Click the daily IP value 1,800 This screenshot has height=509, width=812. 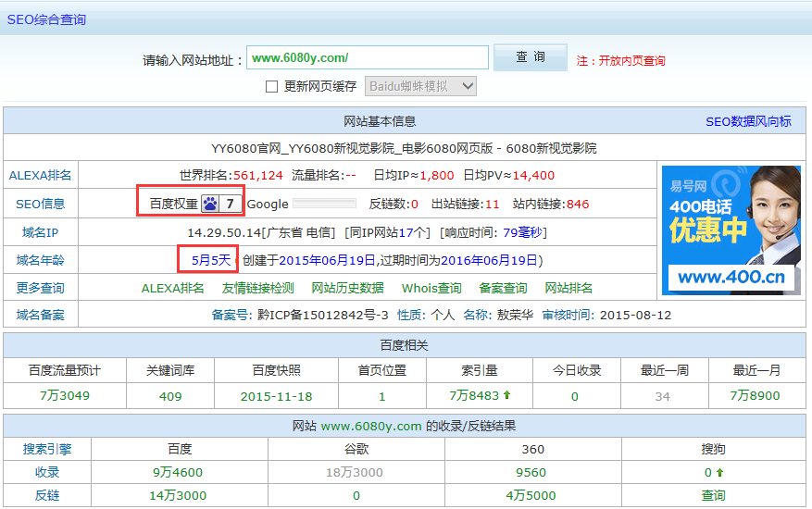[437, 176]
